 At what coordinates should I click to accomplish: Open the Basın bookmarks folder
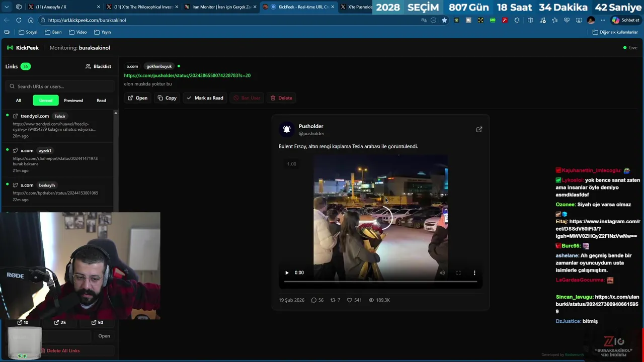(53, 32)
